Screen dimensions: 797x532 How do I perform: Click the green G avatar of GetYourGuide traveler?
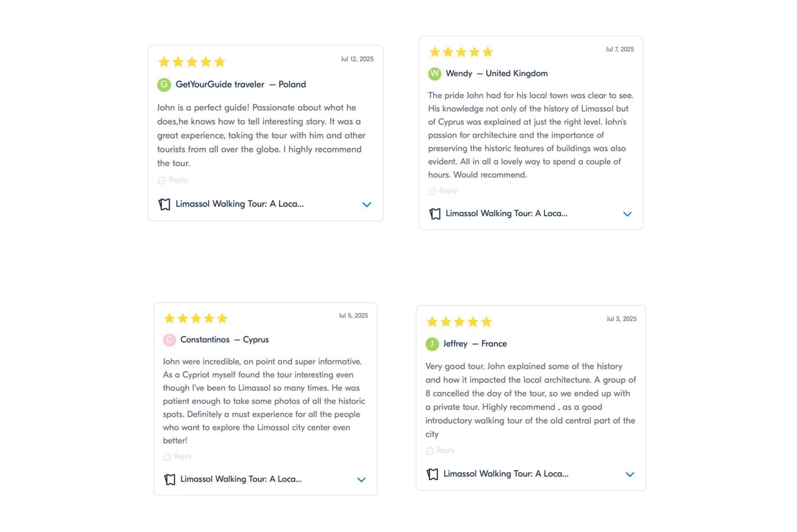[x=164, y=85]
